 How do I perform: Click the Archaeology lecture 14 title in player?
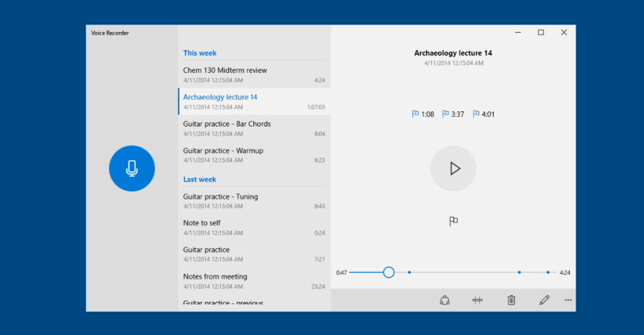coord(453,53)
